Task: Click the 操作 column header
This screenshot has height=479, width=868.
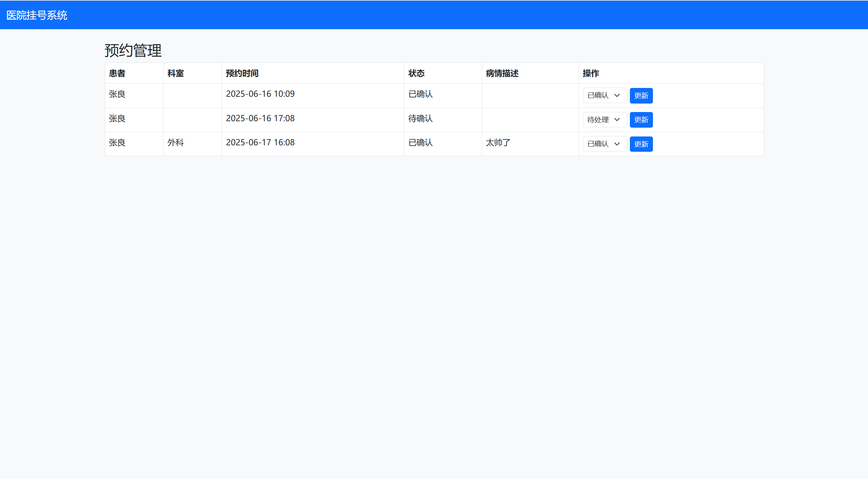Action: pos(591,73)
